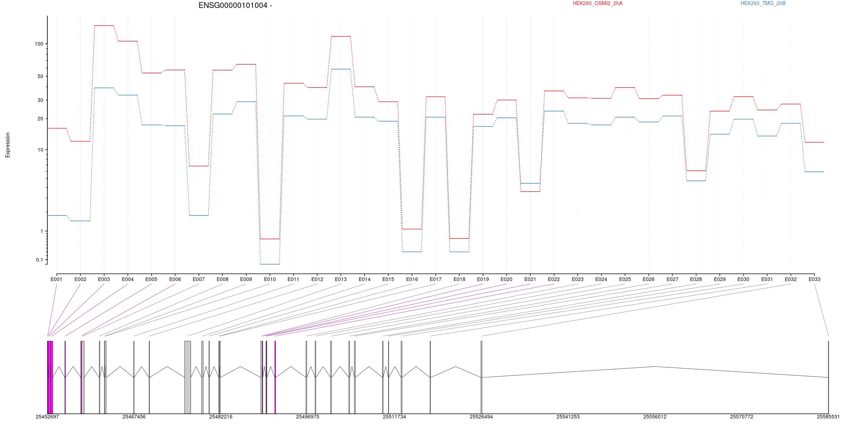
Task: Click exon label E026
Action: pyautogui.click(x=648, y=279)
